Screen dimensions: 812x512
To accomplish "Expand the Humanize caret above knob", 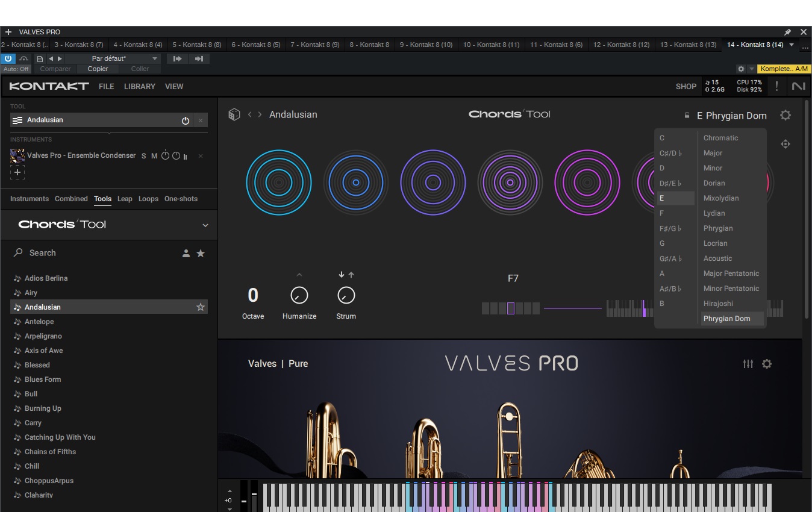I will tap(299, 275).
